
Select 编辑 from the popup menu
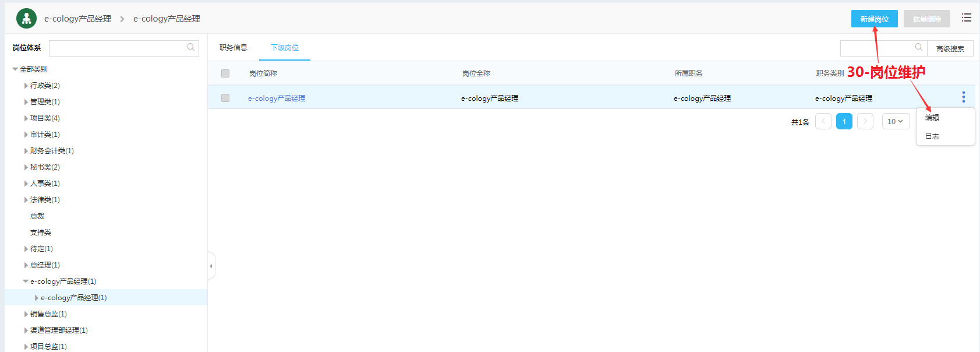point(932,118)
